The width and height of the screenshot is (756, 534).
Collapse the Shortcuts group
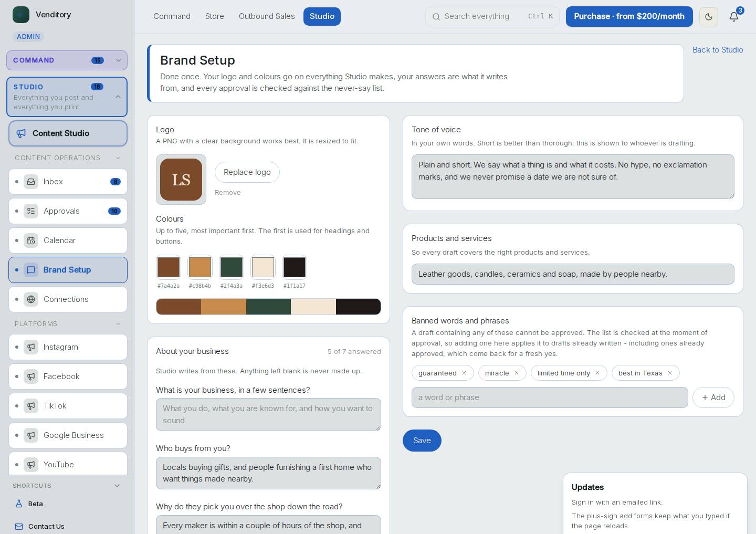[x=117, y=486]
